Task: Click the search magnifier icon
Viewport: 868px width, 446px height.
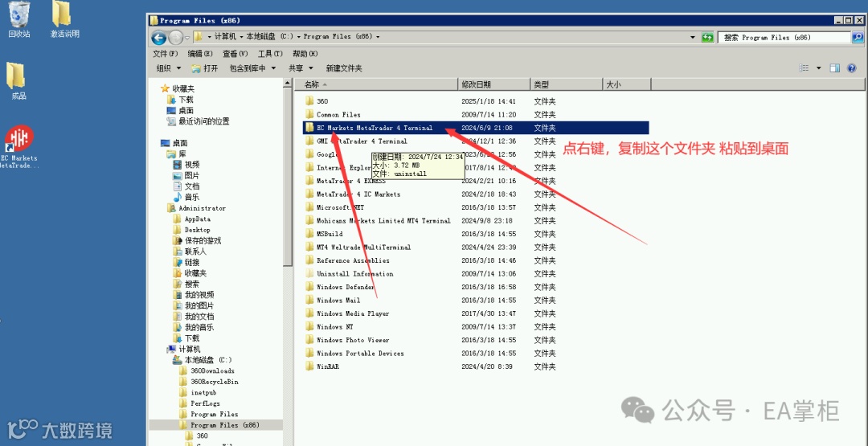Action: coord(858,37)
